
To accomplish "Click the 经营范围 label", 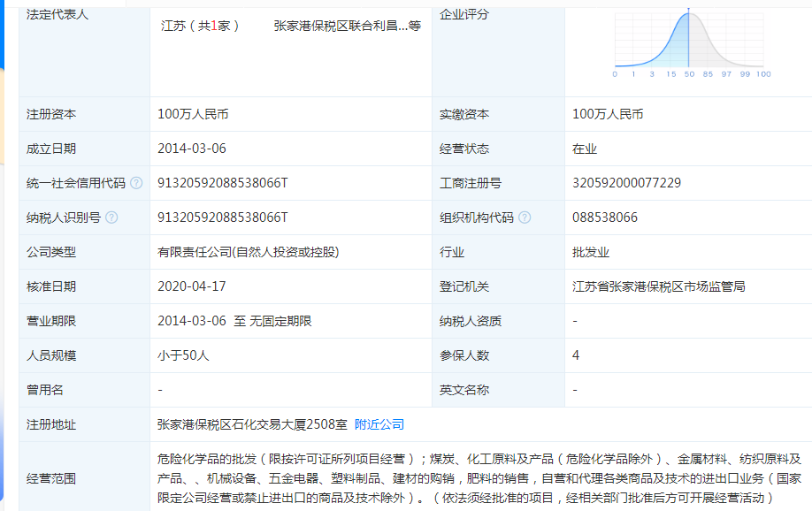I will pos(51,478).
